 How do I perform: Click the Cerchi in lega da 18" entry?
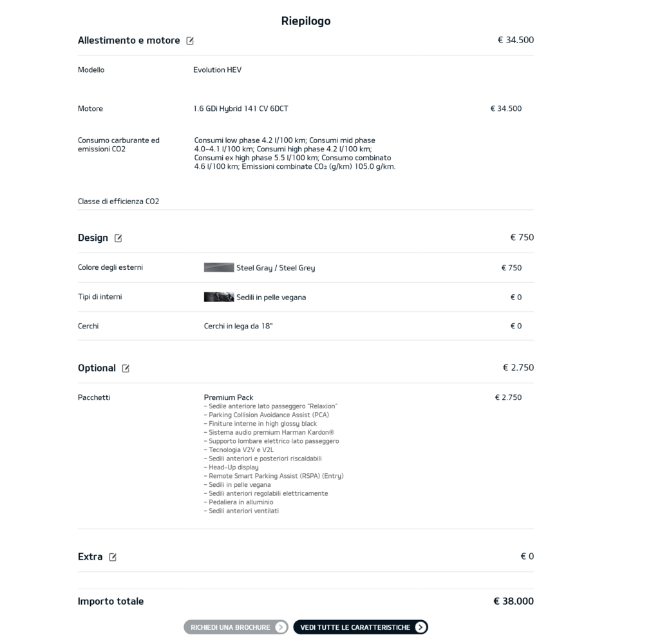(238, 326)
